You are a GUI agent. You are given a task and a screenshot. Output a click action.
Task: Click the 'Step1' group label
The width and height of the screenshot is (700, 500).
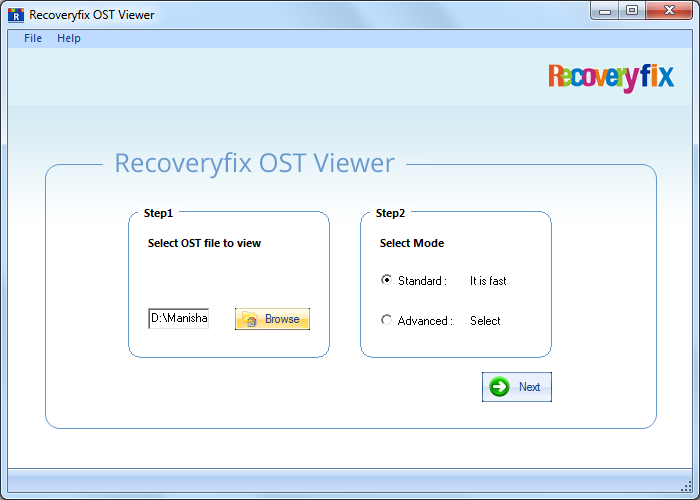(x=158, y=213)
